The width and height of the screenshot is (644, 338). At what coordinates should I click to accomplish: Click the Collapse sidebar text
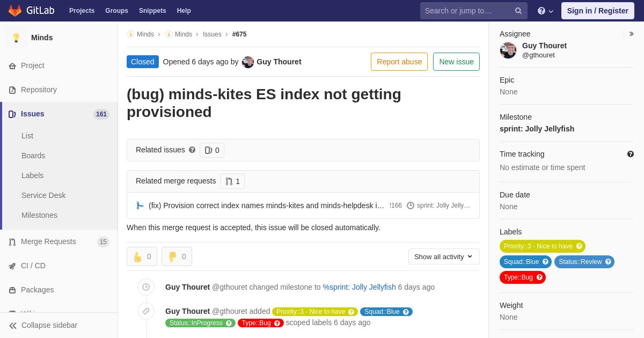pos(49,325)
